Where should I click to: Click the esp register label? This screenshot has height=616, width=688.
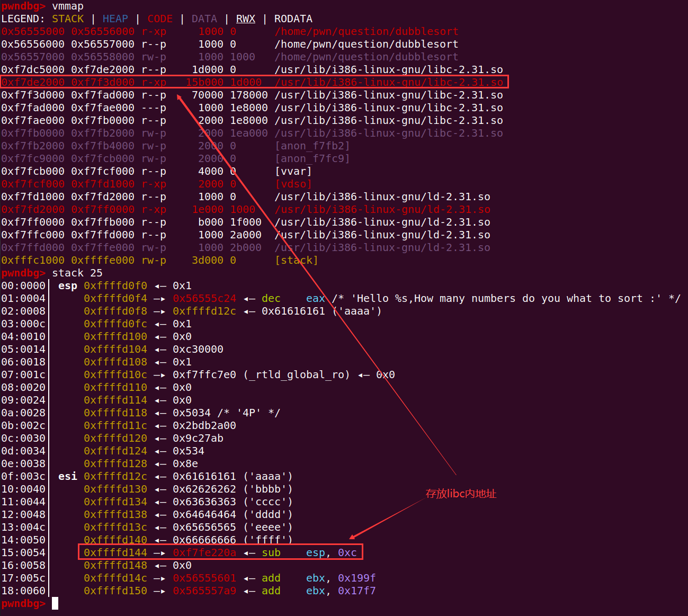click(x=68, y=286)
